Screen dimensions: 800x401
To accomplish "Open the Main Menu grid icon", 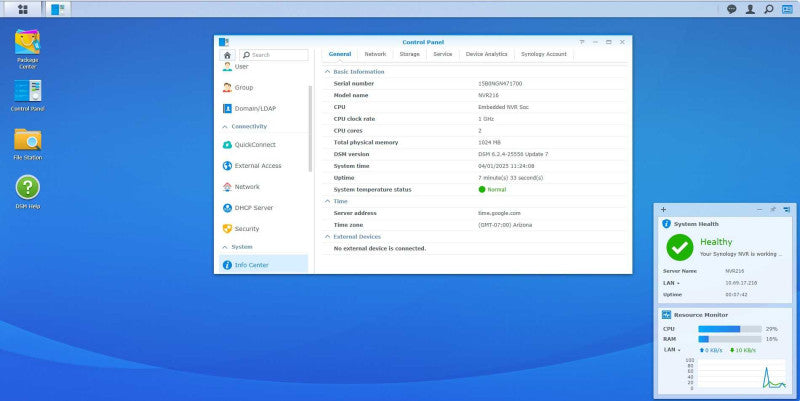I will pos(22,9).
